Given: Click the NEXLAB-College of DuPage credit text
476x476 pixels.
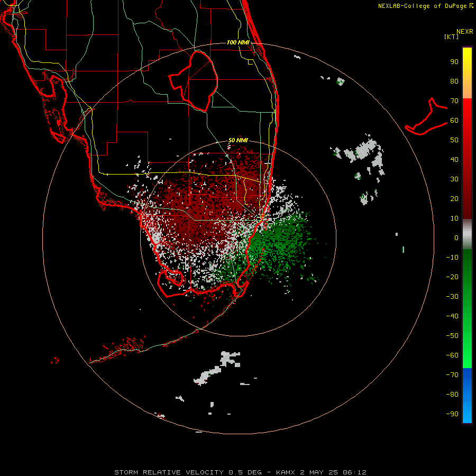Looking at the screenshot, I should coord(423,6).
